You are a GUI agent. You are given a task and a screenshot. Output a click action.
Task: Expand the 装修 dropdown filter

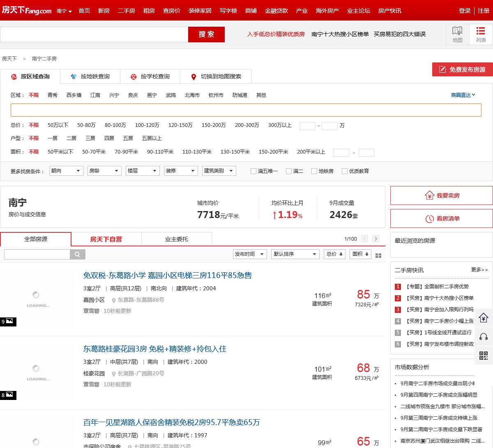coord(181,171)
